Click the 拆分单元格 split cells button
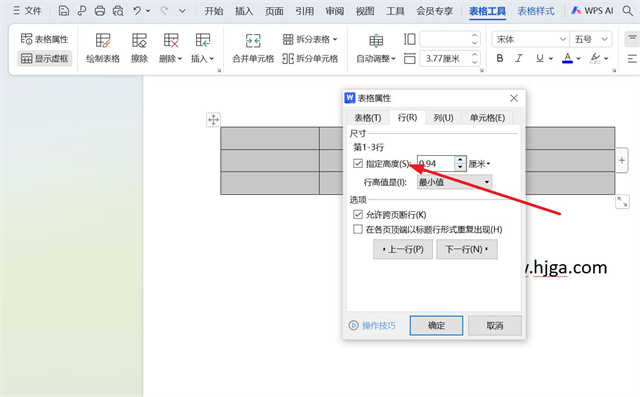This screenshot has height=397, width=640. coord(310,59)
